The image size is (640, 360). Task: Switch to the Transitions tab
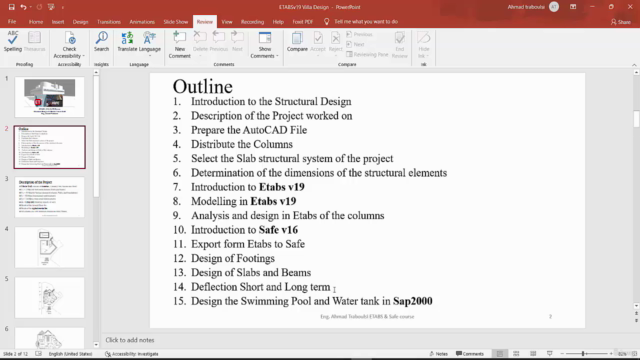(x=109, y=22)
